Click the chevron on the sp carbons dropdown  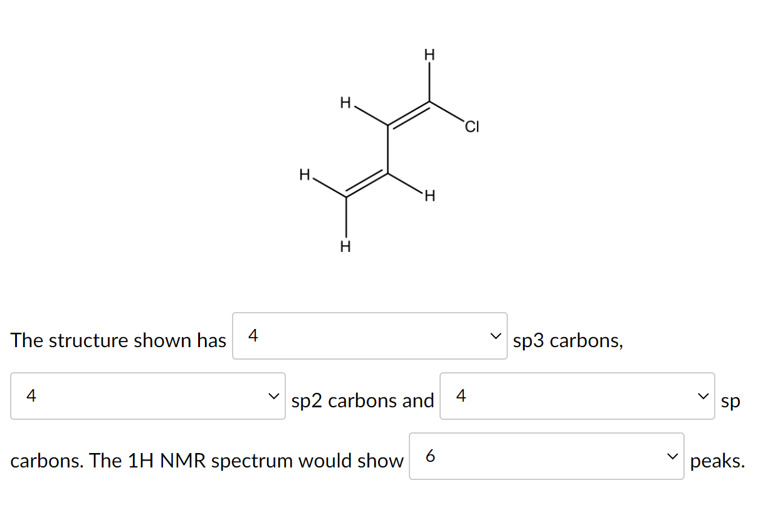pyautogui.click(x=703, y=396)
